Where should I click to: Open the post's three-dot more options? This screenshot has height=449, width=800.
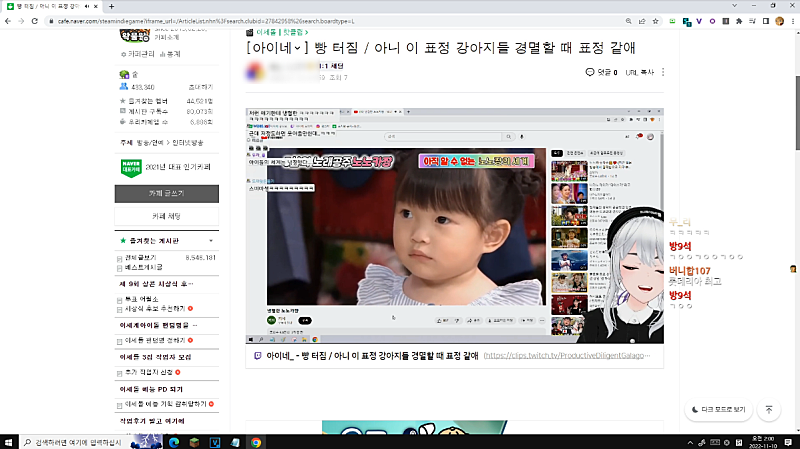click(663, 72)
